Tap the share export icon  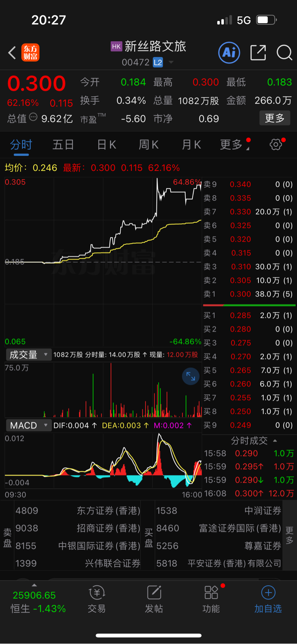(258, 53)
